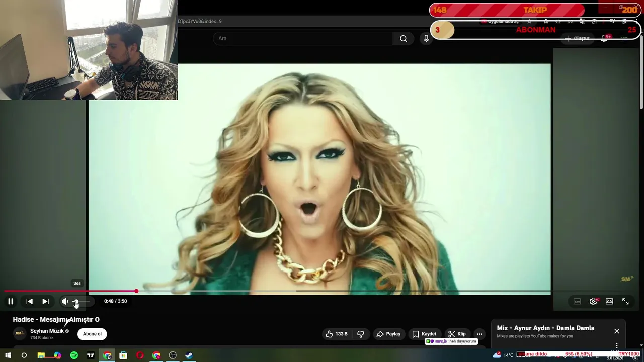Mute the video with speaker icon

point(65,301)
